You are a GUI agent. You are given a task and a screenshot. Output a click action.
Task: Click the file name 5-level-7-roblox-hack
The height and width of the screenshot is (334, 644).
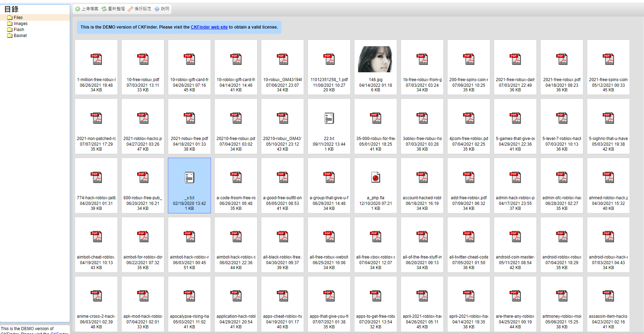click(x=562, y=139)
